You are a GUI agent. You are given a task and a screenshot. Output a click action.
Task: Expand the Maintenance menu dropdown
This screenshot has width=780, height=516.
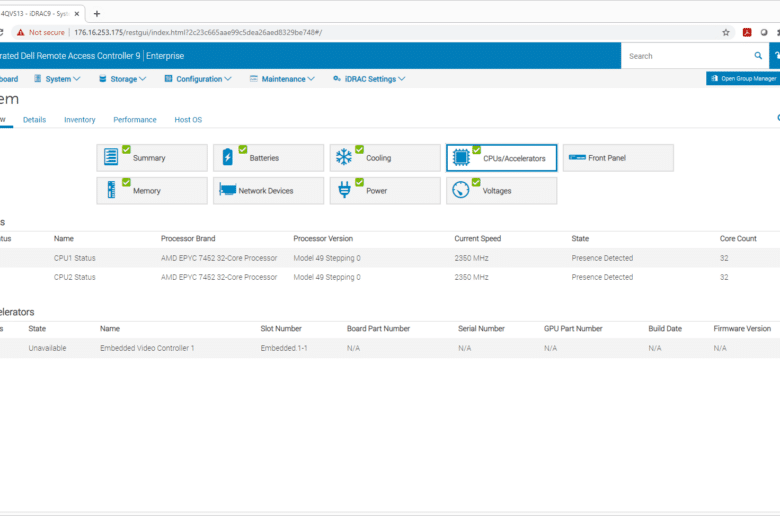click(x=282, y=79)
